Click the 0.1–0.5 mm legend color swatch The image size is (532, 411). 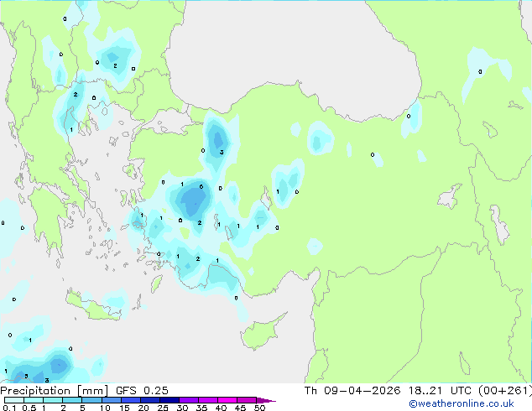pos(14,400)
